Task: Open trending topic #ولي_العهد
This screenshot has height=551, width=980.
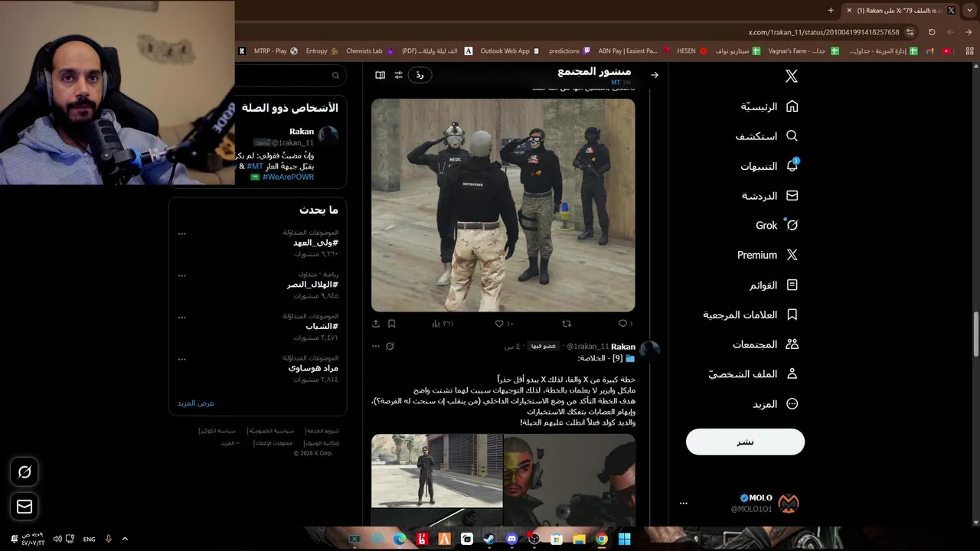Action: point(315,243)
